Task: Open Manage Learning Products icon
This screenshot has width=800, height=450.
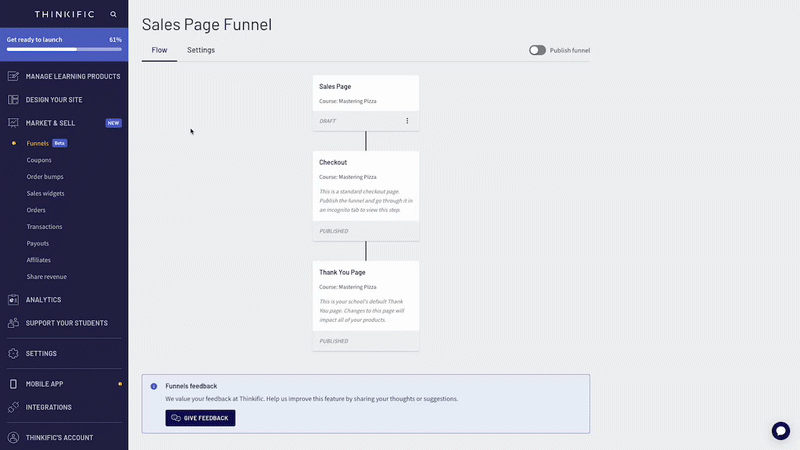Action: coord(13,76)
